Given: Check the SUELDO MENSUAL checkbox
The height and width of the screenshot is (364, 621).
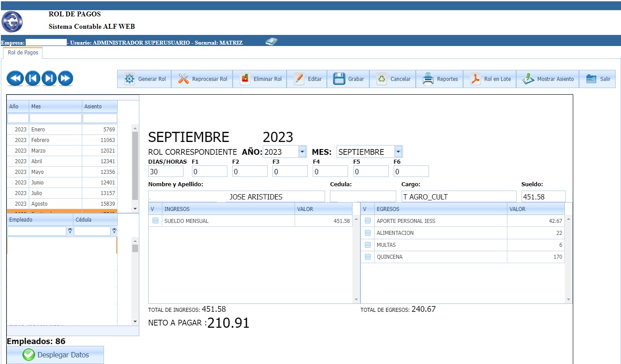Looking at the screenshot, I should [155, 221].
